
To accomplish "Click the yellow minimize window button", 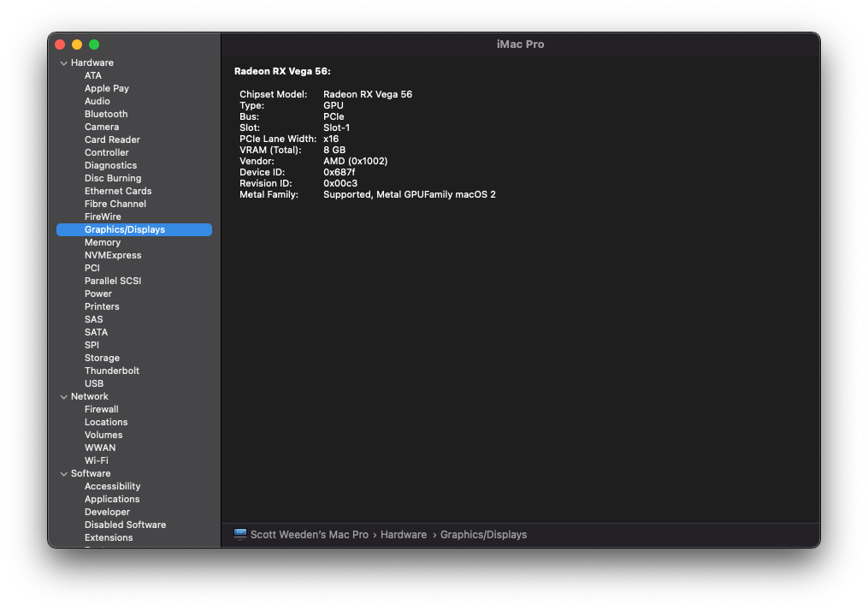I will [77, 44].
